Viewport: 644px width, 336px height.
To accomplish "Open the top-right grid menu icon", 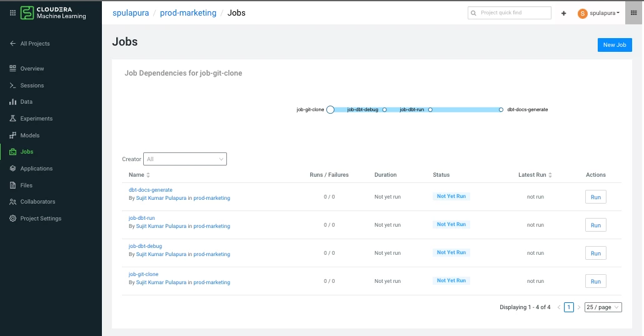I will click(x=634, y=12).
